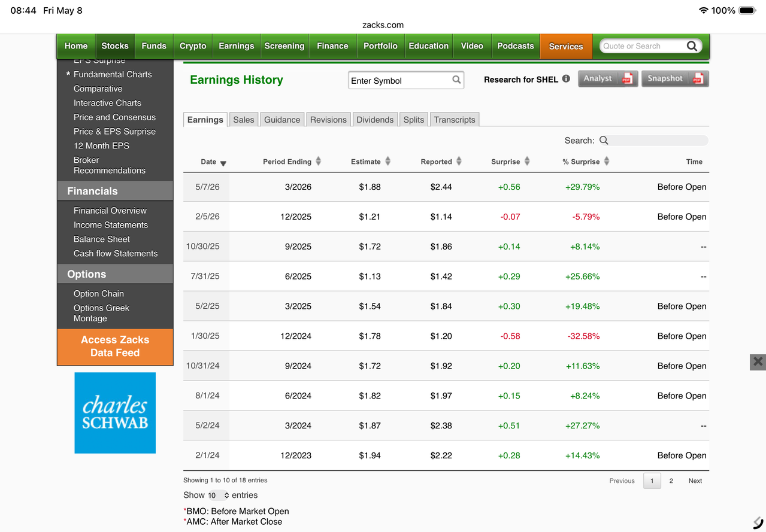
Task: Open the Show entries count dropdown
Action: tap(219, 495)
